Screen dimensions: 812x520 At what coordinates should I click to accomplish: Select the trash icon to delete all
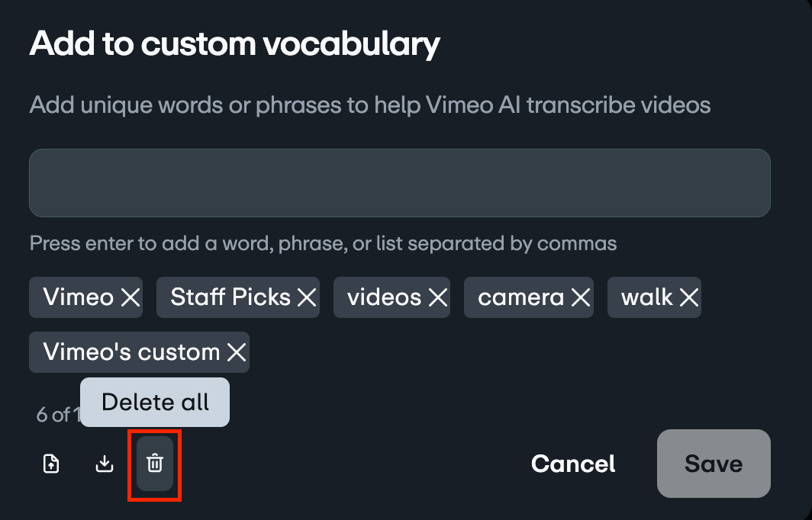tap(154, 464)
